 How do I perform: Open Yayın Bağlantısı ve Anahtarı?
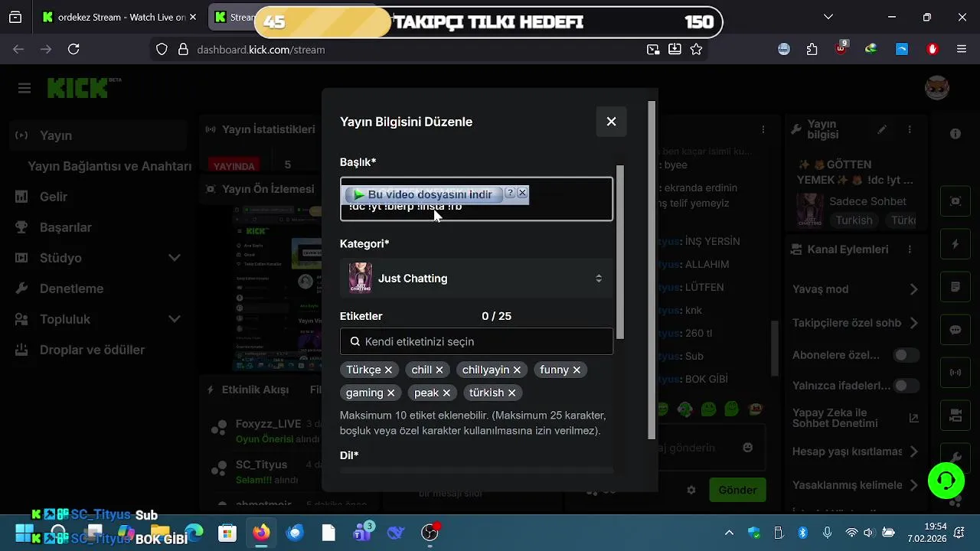click(109, 166)
